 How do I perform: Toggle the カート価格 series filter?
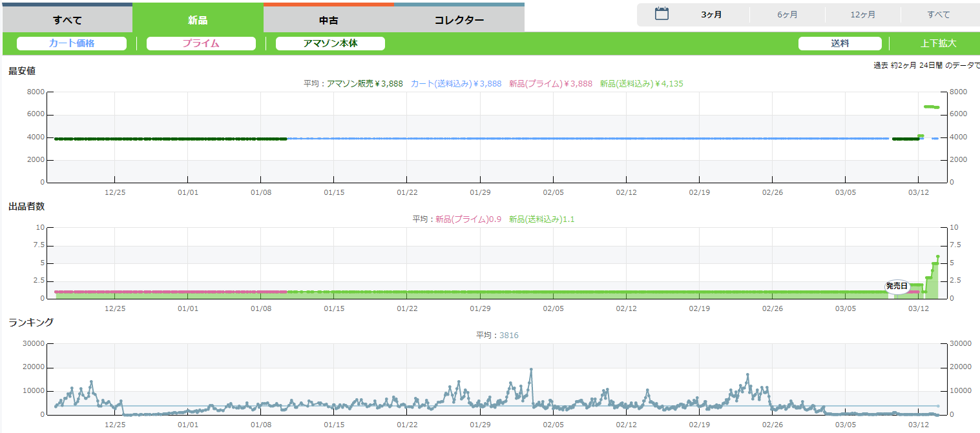click(72, 43)
